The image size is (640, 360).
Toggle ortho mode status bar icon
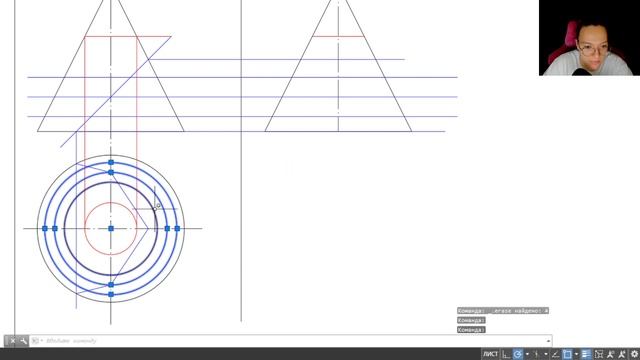coord(506,354)
